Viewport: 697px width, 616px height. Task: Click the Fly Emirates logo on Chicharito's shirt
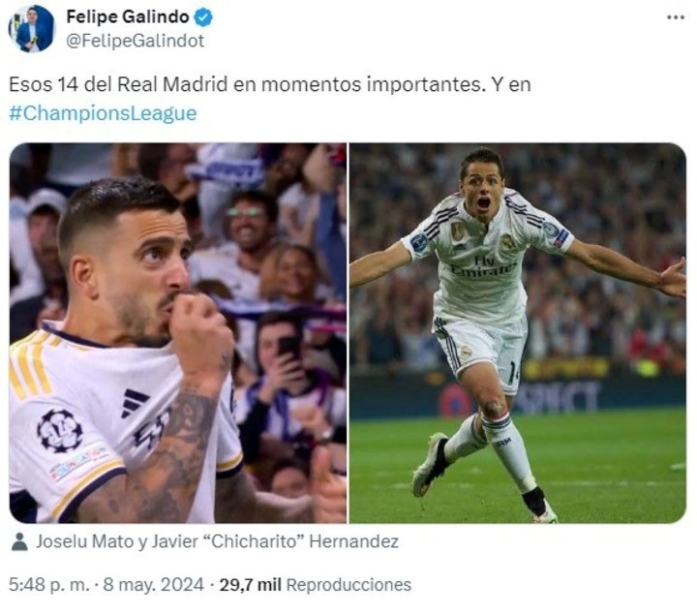(x=483, y=265)
